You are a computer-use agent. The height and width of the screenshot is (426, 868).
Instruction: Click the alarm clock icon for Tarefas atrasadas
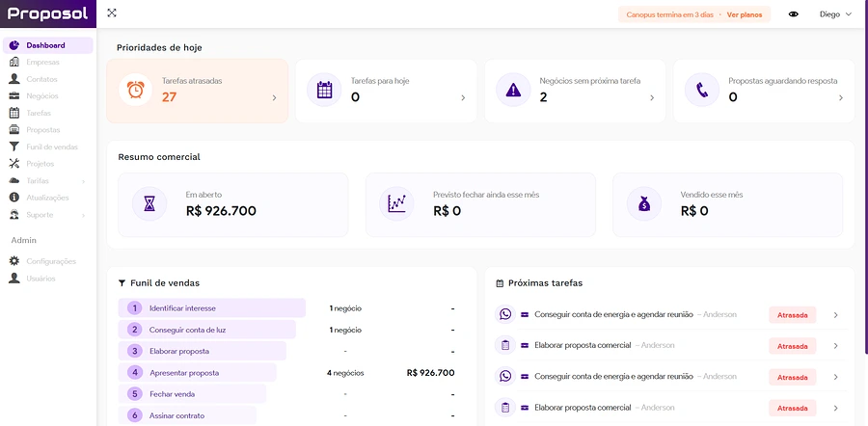pos(136,90)
